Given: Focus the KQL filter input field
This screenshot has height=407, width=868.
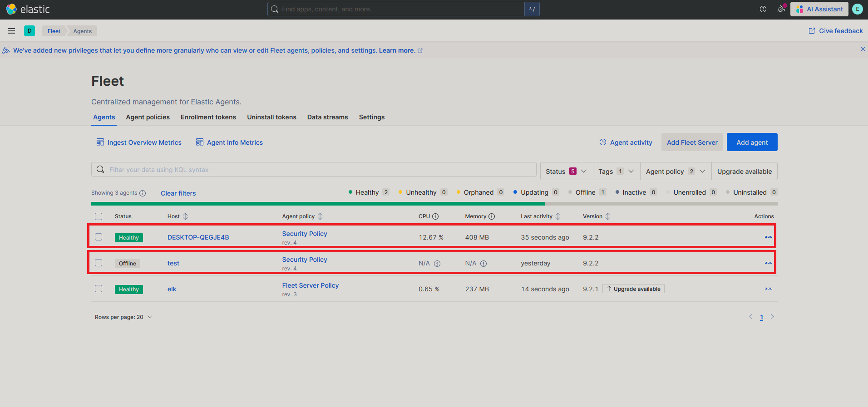Looking at the screenshot, I should [x=314, y=170].
